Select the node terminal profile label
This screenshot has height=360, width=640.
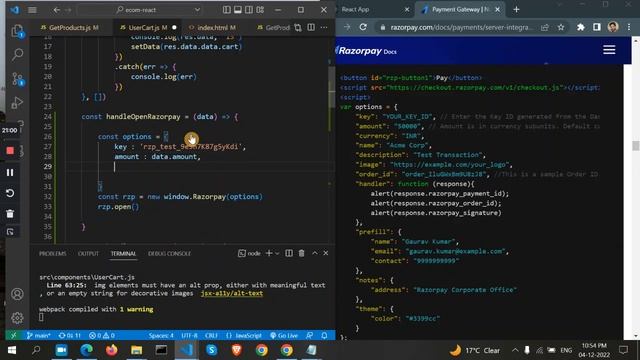(249, 253)
